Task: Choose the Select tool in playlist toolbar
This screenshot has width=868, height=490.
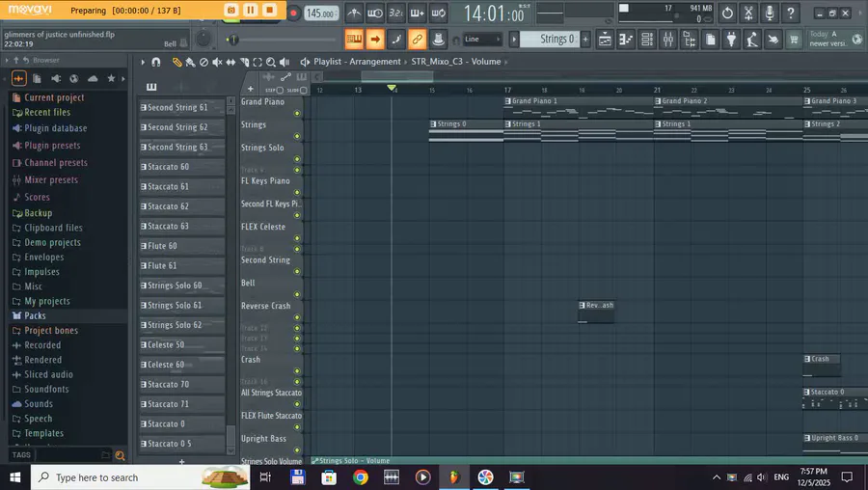Action: tap(258, 62)
